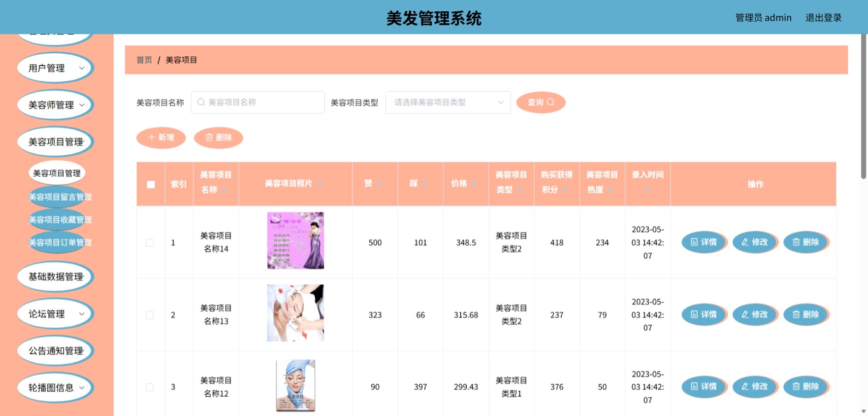Sort by 价格 column sort icon
This screenshot has width=868, height=416.
(x=474, y=183)
